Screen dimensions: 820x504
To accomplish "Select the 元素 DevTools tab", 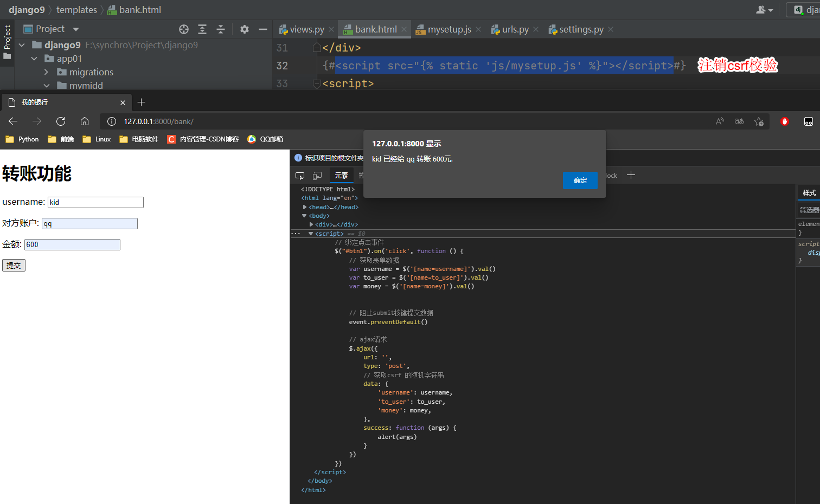I will tap(341, 176).
